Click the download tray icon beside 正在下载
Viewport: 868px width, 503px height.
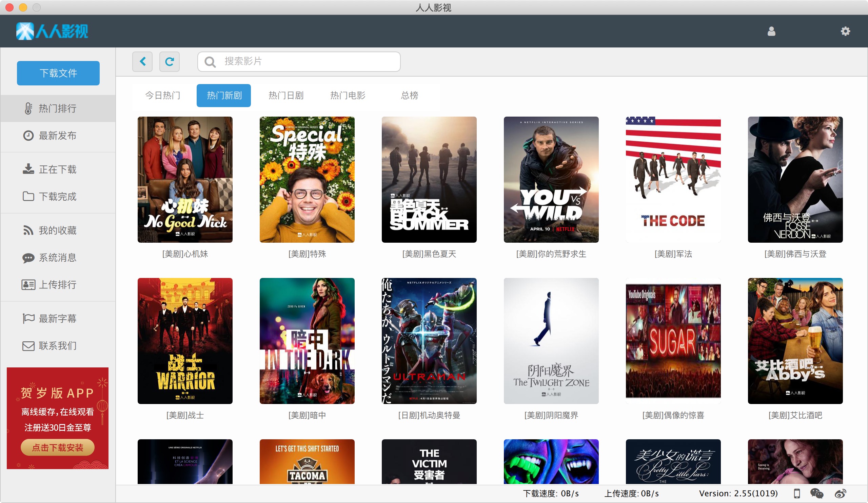pyautogui.click(x=28, y=169)
